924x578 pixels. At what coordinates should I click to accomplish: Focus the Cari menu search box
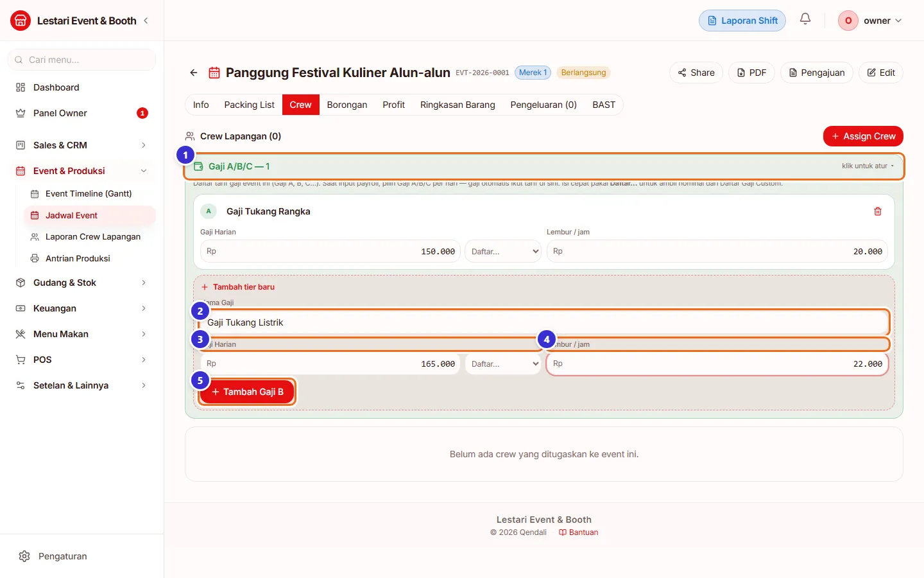pyautogui.click(x=81, y=60)
